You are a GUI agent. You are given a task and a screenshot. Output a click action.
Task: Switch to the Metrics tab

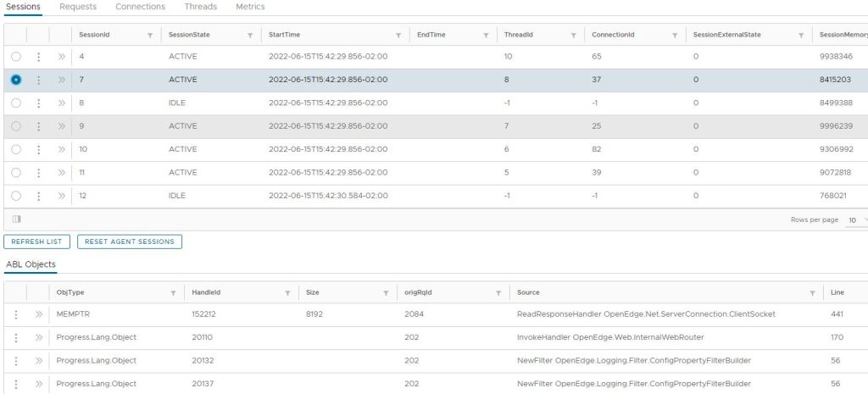(250, 7)
